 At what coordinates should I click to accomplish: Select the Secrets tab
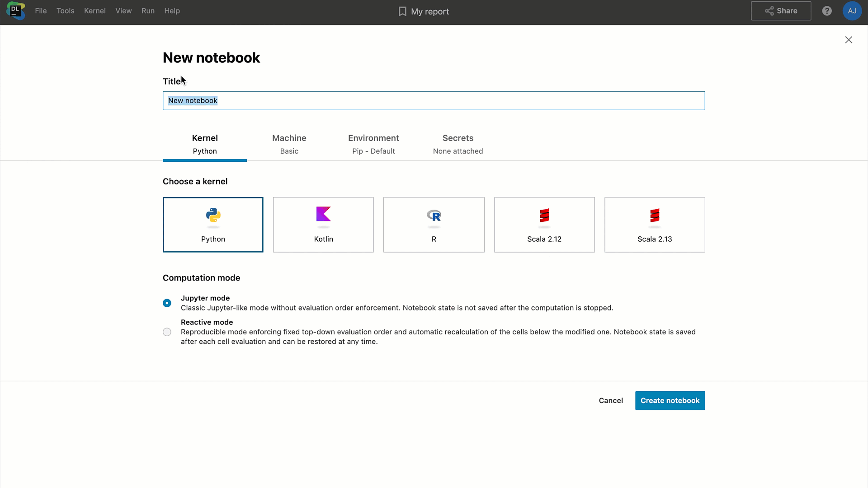point(458,144)
